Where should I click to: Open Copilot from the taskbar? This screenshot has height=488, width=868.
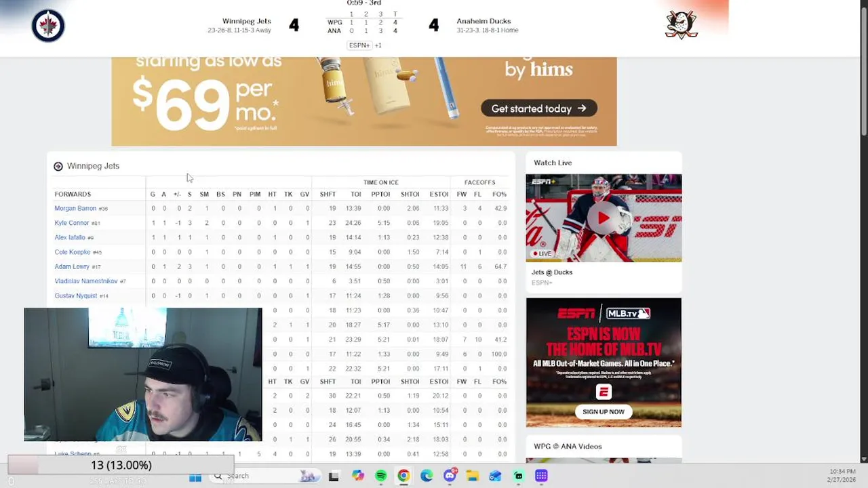pos(358,476)
